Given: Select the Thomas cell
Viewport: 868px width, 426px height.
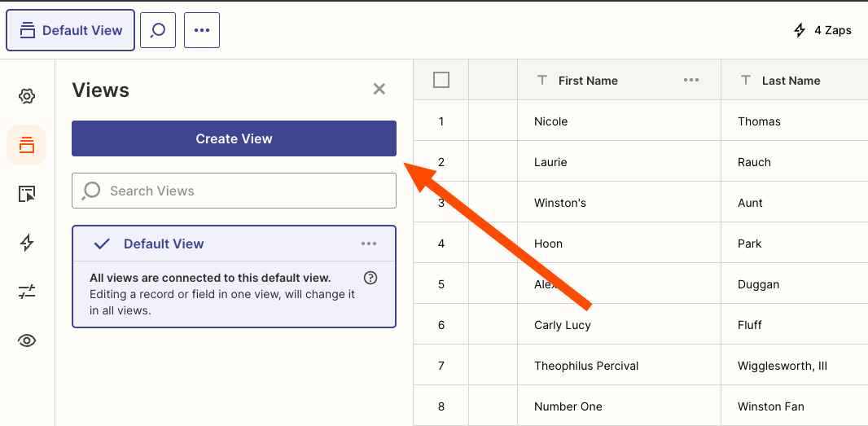Looking at the screenshot, I should click(795, 121).
